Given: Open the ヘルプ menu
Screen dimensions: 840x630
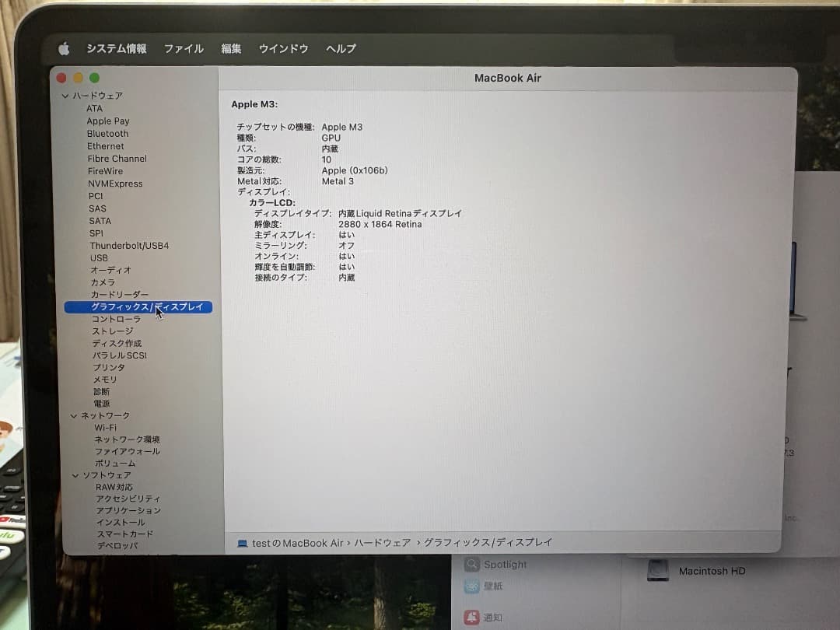Looking at the screenshot, I should [x=340, y=48].
